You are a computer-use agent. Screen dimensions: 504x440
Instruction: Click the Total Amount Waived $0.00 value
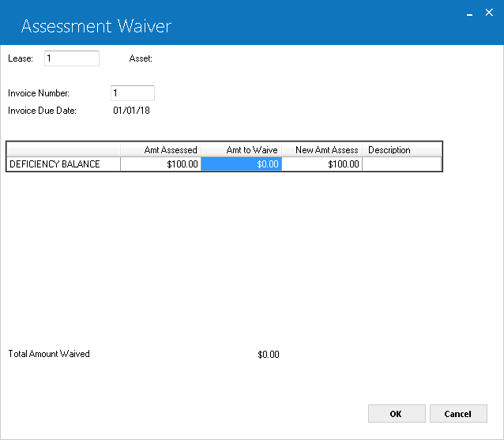(269, 355)
